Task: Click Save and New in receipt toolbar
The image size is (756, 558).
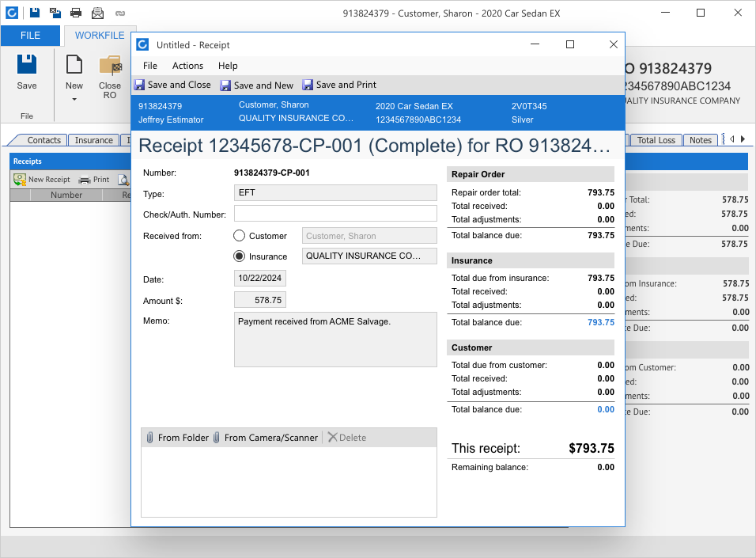Action: [257, 85]
